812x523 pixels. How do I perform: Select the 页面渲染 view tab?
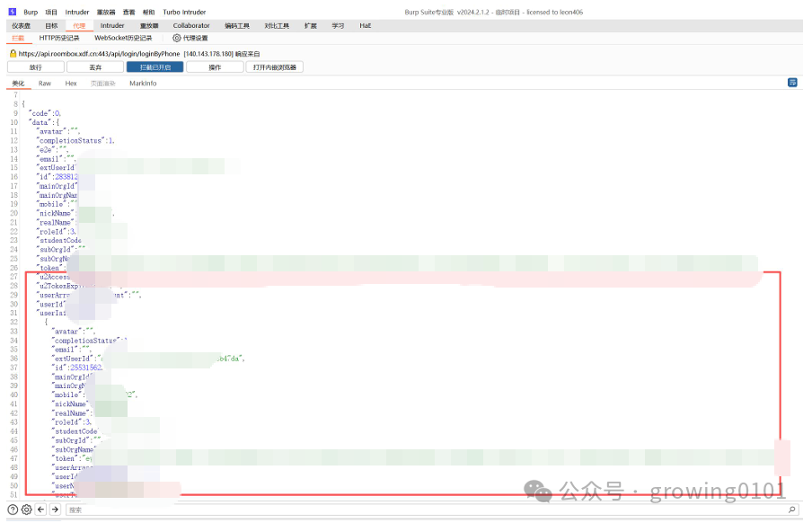[103, 83]
